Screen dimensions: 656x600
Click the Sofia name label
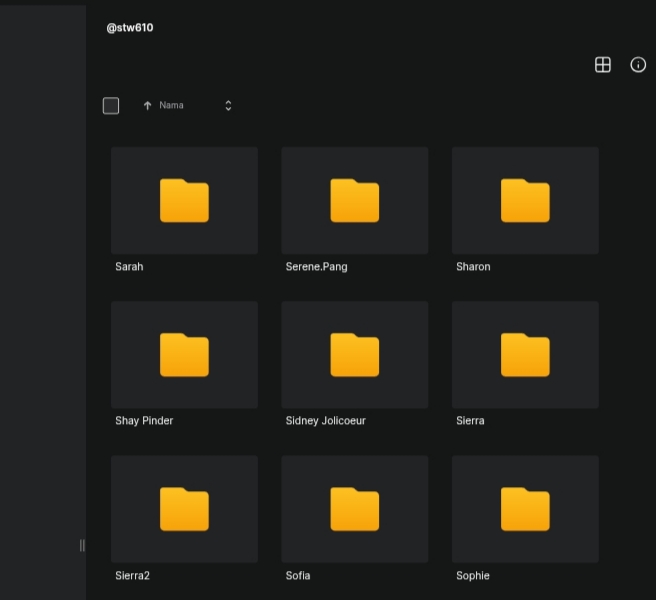pyautogui.click(x=298, y=575)
